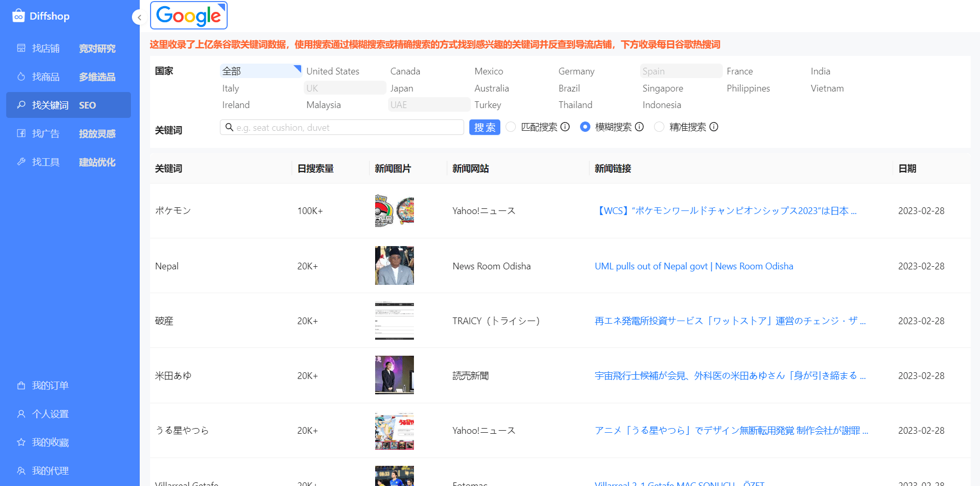Click the keyword search input field
The height and width of the screenshot is (486, 980).
341,127
